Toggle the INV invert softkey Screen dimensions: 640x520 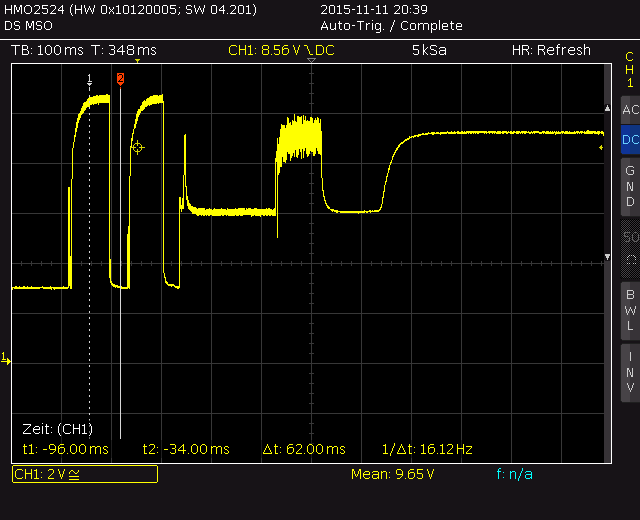point(631,372)
